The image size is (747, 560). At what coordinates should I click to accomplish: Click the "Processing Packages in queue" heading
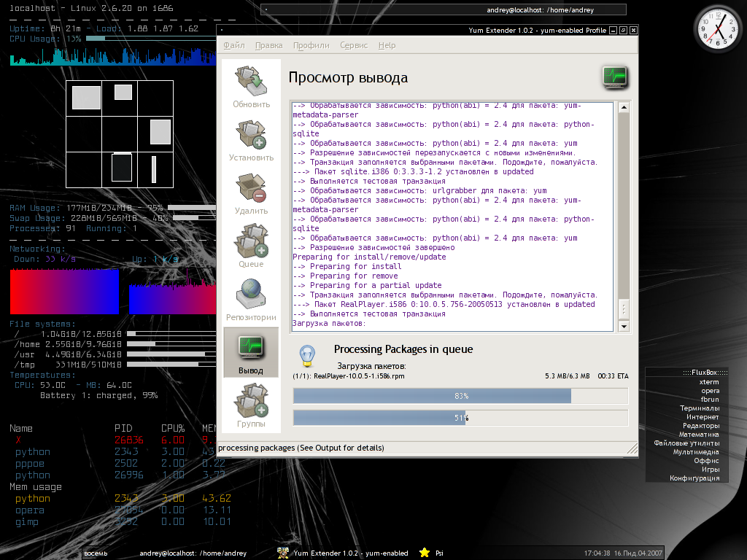[x=403, y=349]
